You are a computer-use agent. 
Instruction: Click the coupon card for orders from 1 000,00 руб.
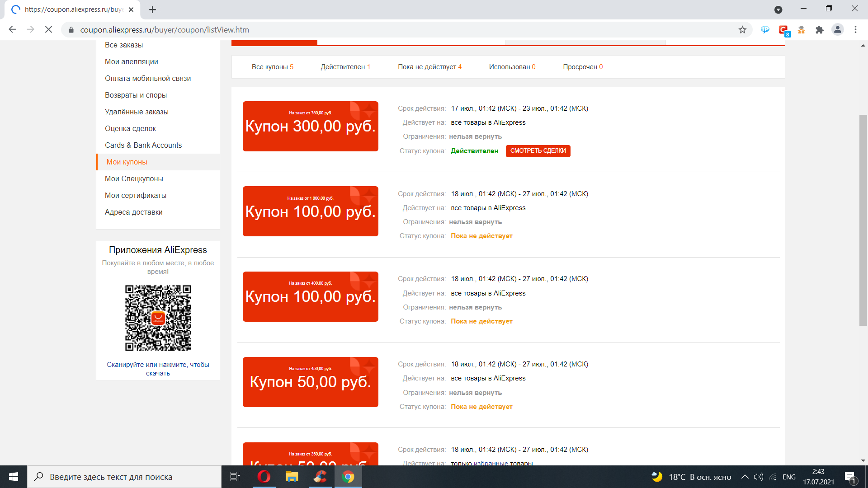[x=311, y=211]
